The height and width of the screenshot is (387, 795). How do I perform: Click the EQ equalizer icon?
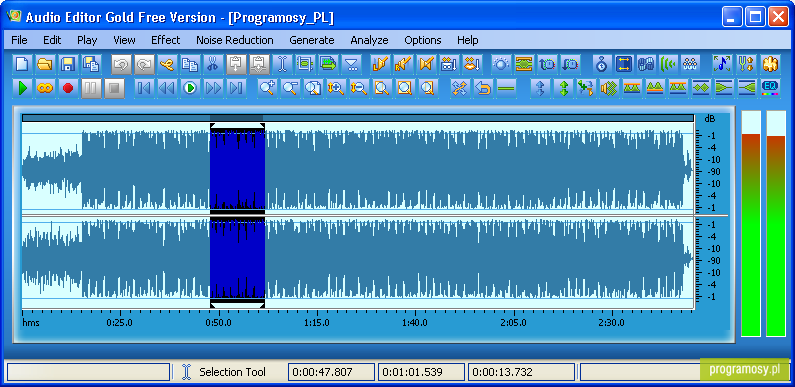pos(770,88)
